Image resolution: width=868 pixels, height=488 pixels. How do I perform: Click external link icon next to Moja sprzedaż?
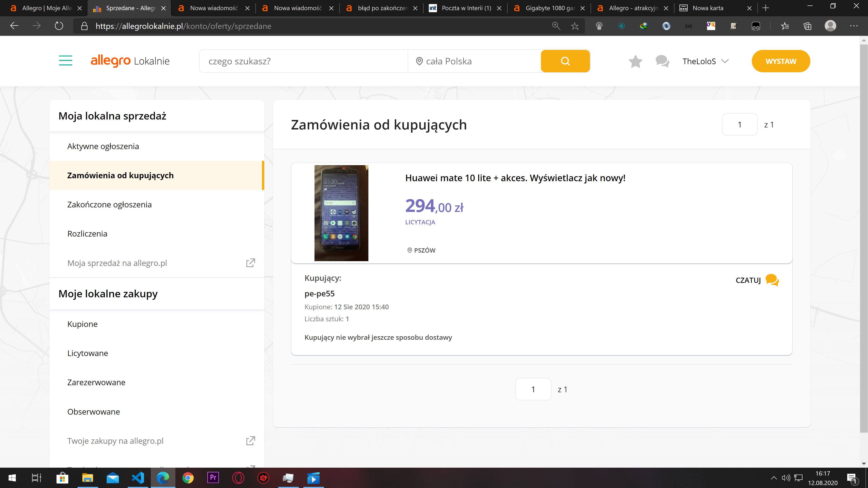pos(250,263)
